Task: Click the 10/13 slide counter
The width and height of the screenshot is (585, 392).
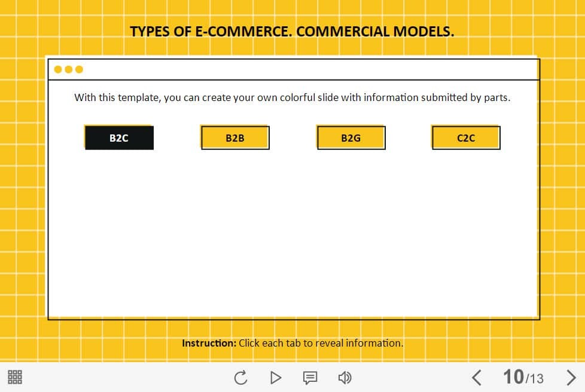Action: click(523, 377)
